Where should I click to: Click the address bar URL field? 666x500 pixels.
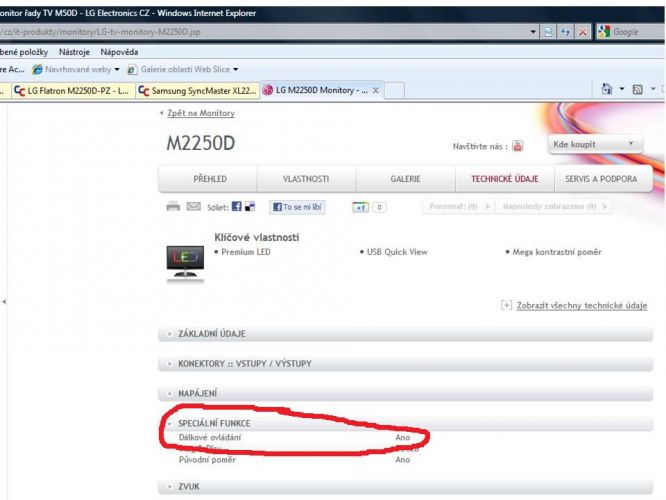coord(263,32)
